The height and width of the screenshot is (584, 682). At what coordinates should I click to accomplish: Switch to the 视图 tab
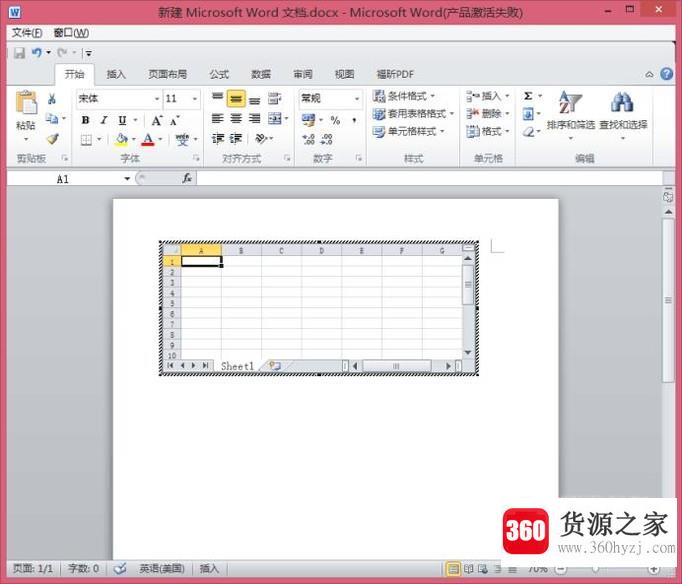point(344,74)
